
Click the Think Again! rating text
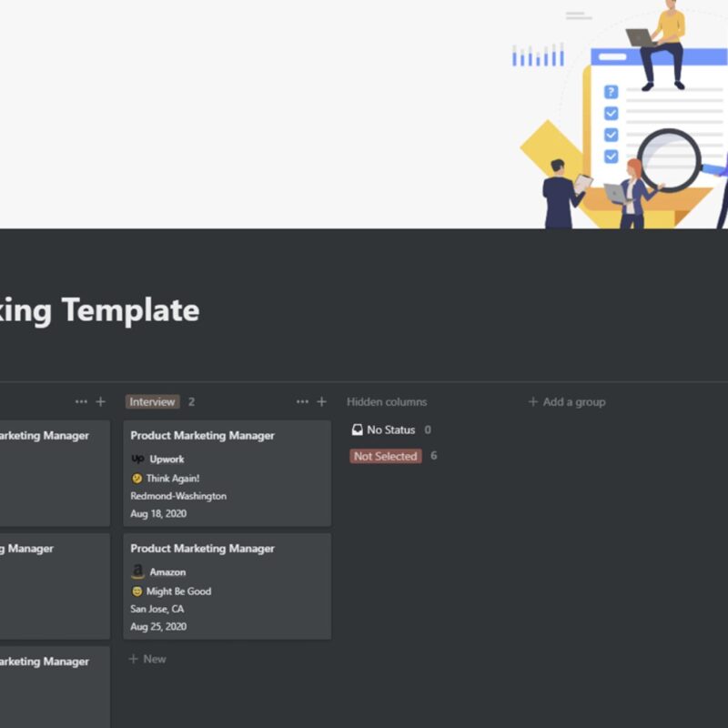coord(173,479)
